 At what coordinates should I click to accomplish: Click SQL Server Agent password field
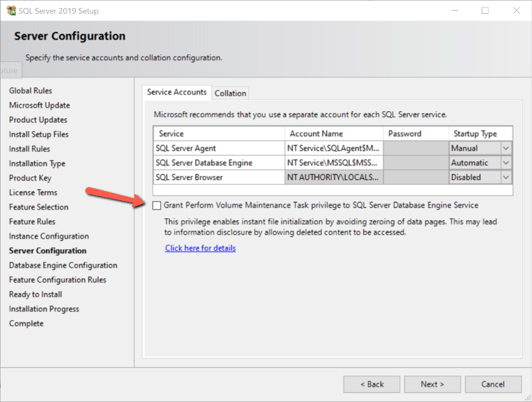tap(416, 148)
